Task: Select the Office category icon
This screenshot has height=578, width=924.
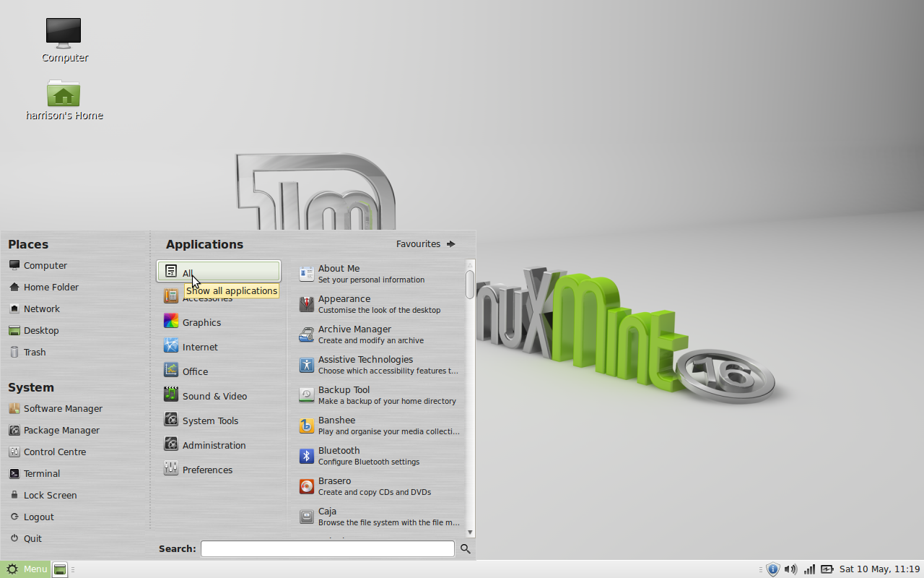Action: (x=171, y=370)
